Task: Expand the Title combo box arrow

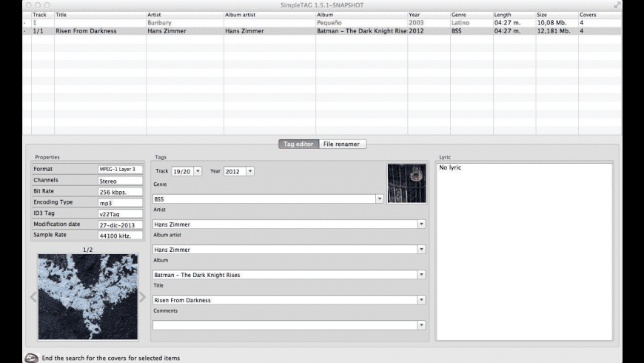Action: [421, 300]
